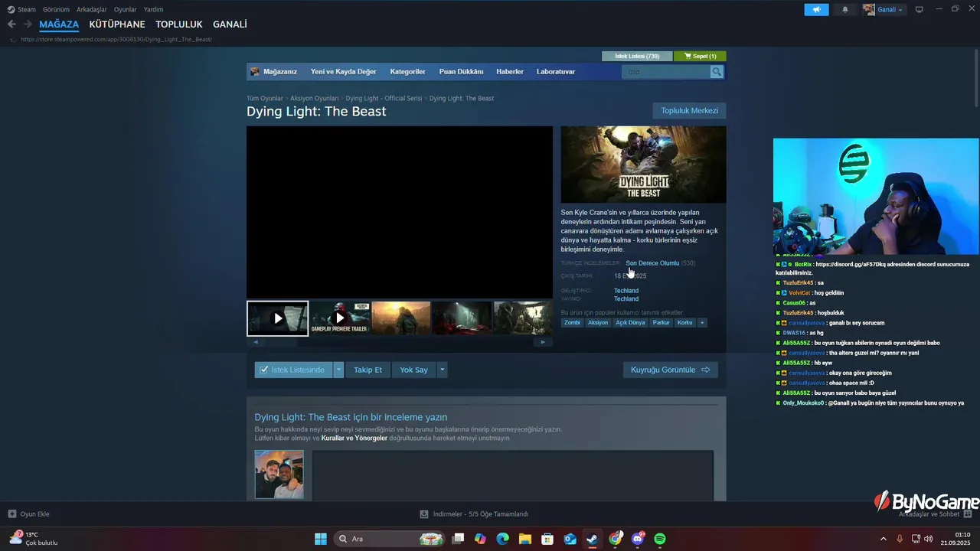Open Topluluk Merkezi
This screenshot has width=980, height=551.
(x=690, y=111)
